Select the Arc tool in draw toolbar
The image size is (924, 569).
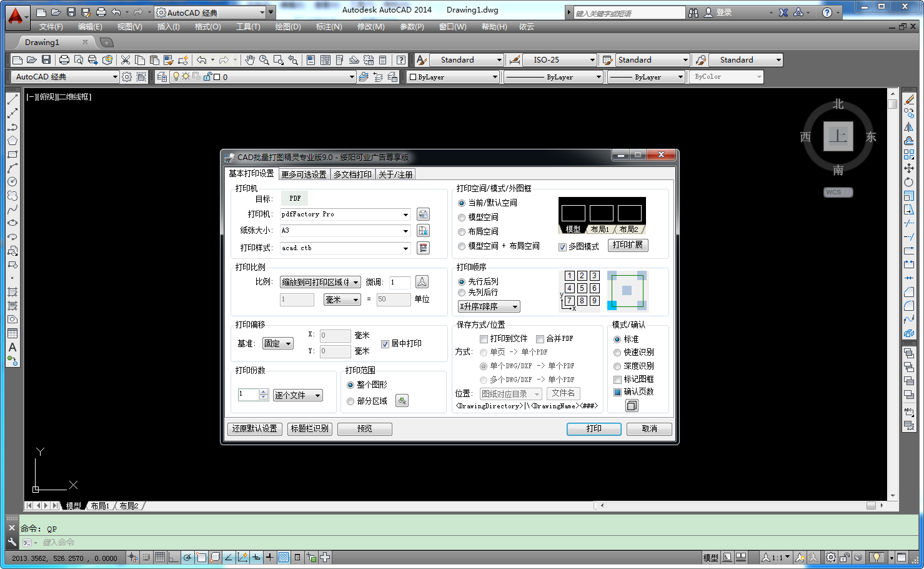pos(12,168)
